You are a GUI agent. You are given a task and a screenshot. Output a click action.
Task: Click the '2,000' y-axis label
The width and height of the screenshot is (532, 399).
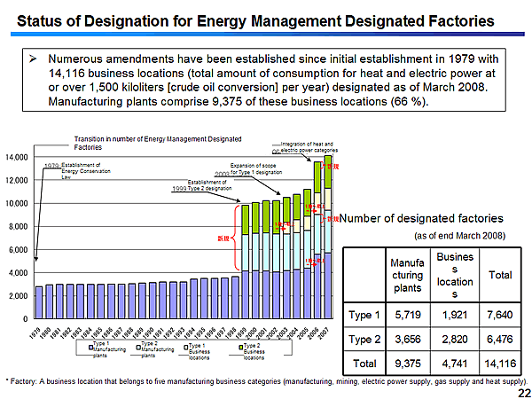tap(19, 296)
